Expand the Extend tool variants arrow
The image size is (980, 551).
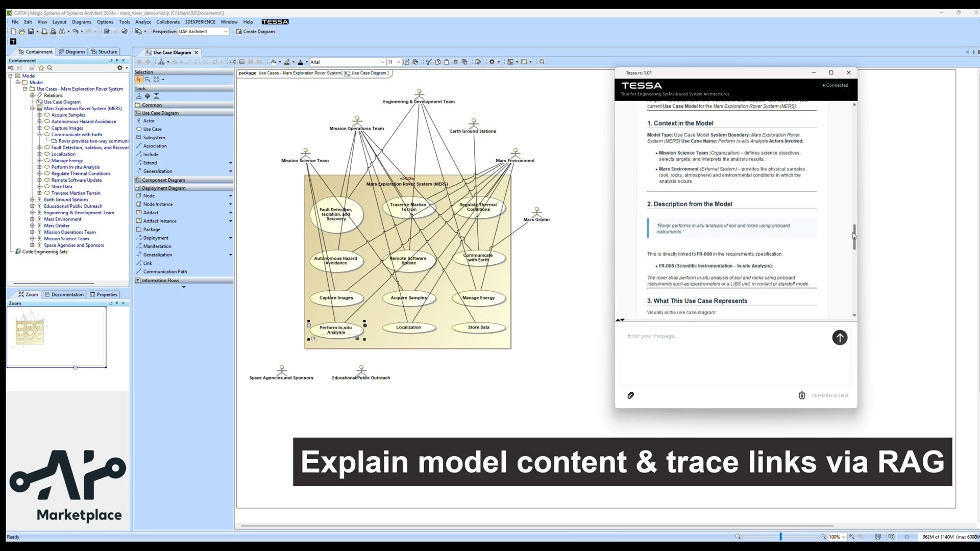click(230, 163)
